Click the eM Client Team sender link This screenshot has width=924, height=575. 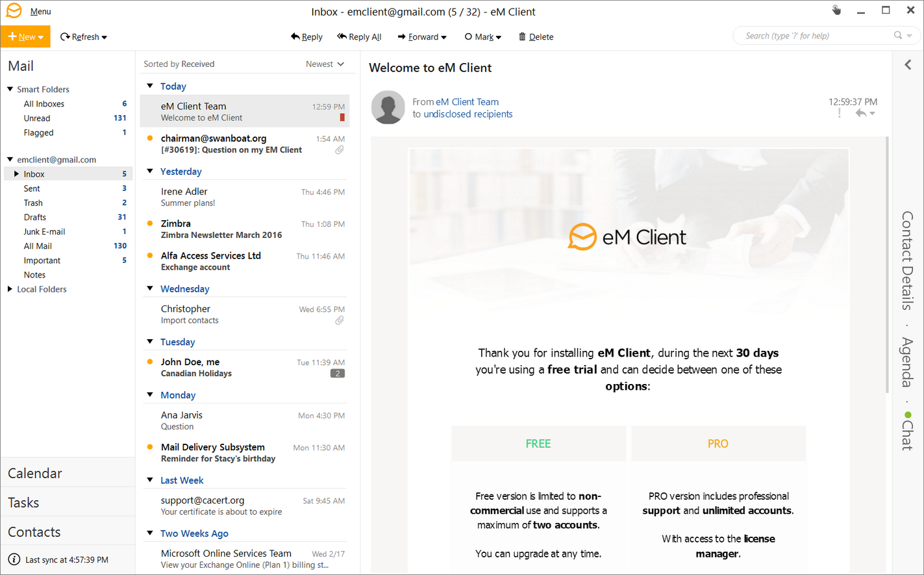tap(468, 101)
